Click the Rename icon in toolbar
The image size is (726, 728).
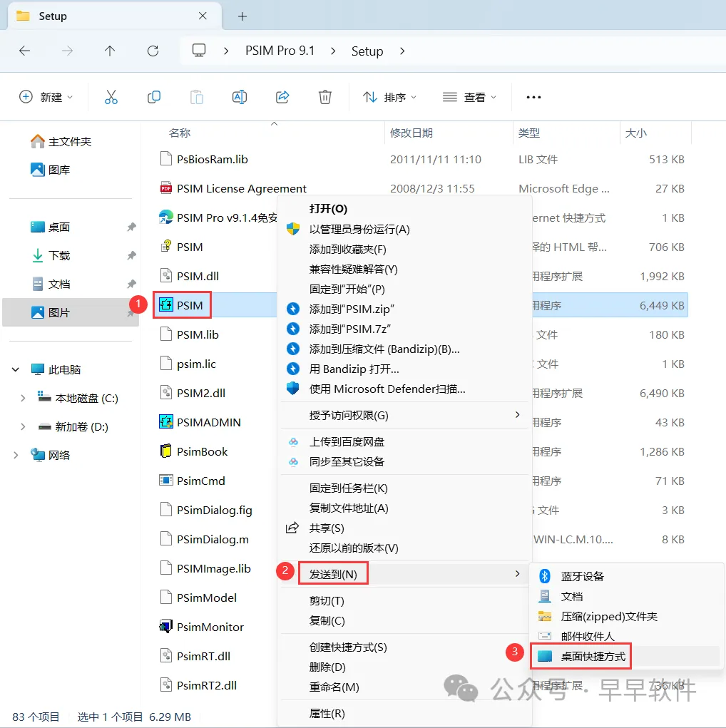pyautogui.click(x=239, y=97)
